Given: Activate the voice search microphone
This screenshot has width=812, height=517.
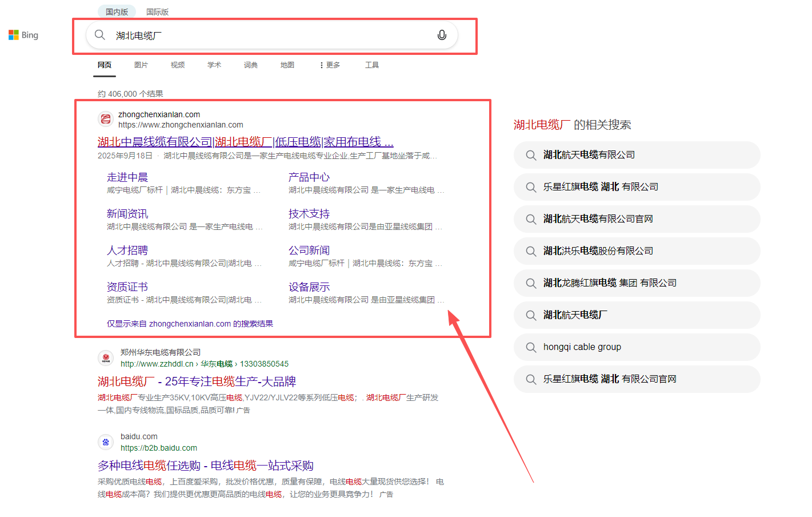Looking at the screenshot, I should click(441, 35).
